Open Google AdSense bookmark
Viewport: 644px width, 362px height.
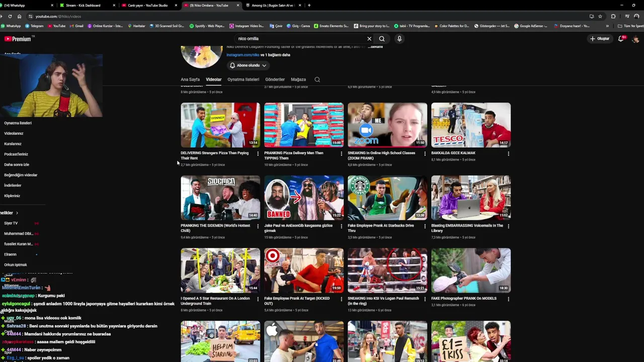(x=531, y=26)
